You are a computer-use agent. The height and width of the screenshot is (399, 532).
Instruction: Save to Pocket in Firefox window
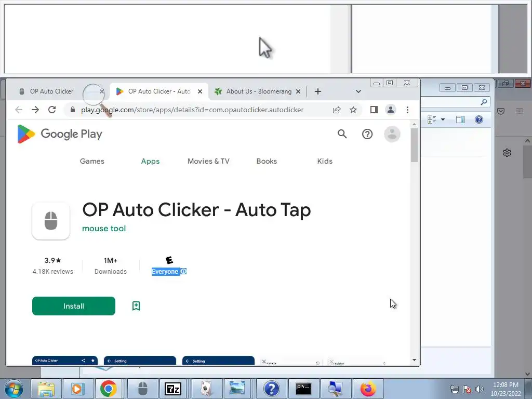pos(501,111)
